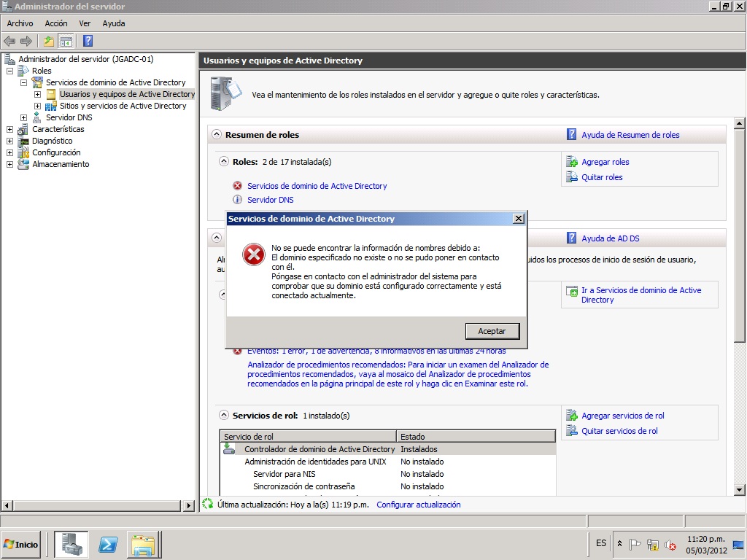
Task: Open Windows PowerShell from the taskbar
Action: (x=107, y=544)
